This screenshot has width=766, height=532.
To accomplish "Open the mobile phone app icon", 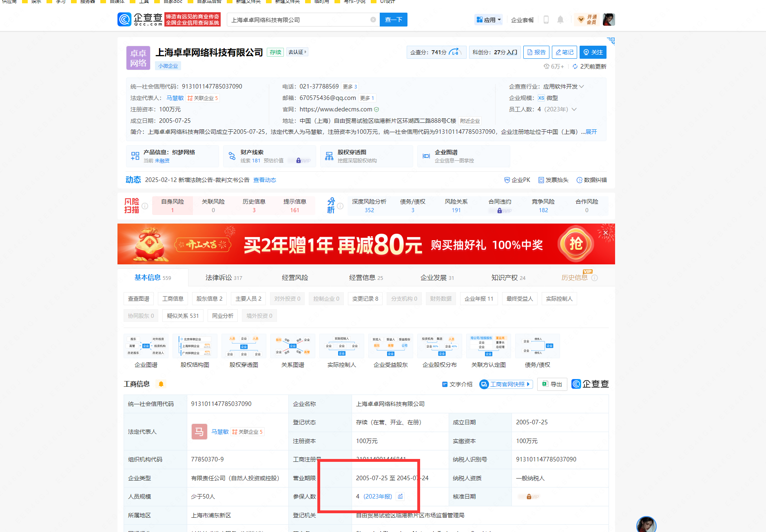I will (x=546, y=20).
